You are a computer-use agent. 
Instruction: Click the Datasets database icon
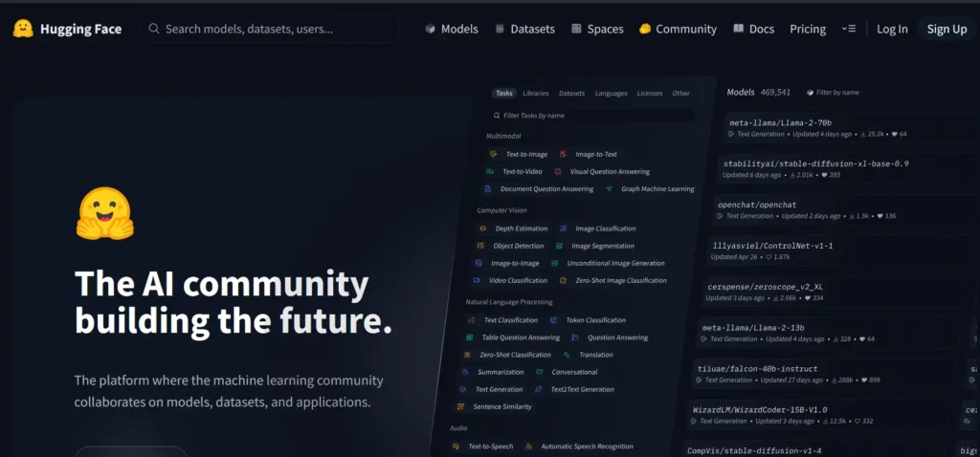click(x=500, y=29)
